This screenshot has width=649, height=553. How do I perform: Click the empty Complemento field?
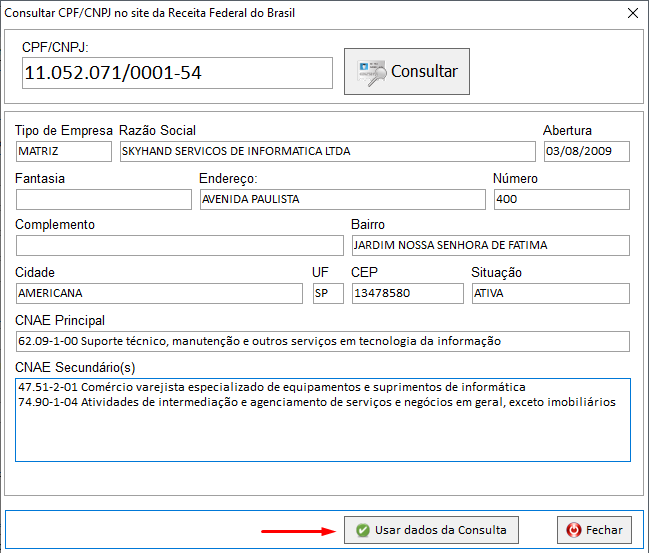coord(180,245)
